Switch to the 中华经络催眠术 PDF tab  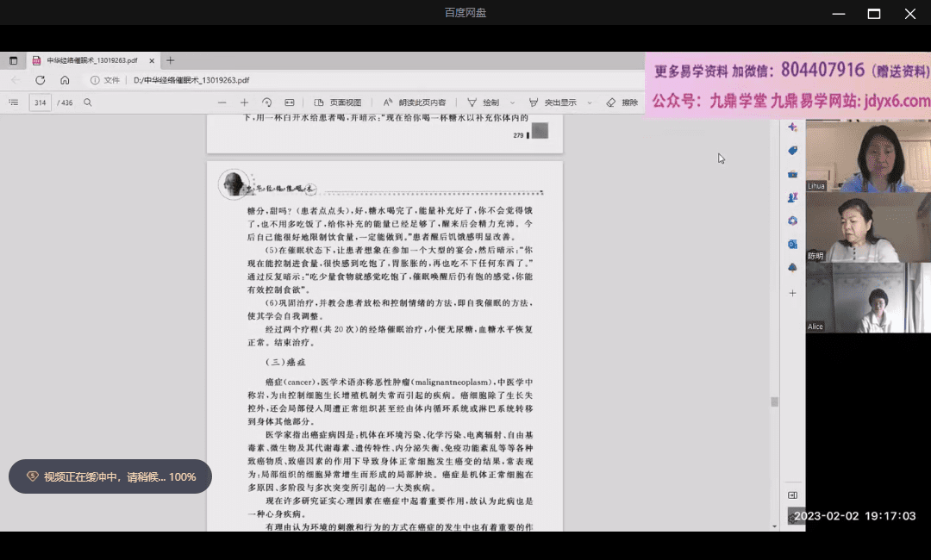tap(92, 60)
